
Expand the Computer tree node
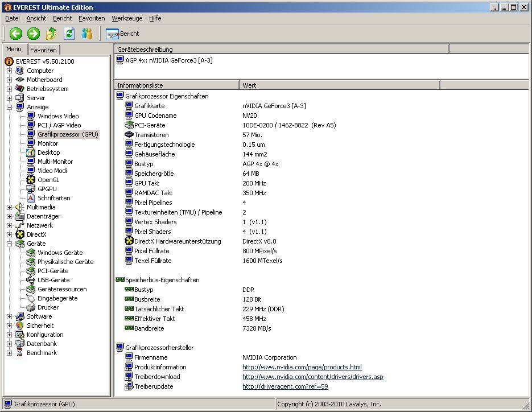10,71
